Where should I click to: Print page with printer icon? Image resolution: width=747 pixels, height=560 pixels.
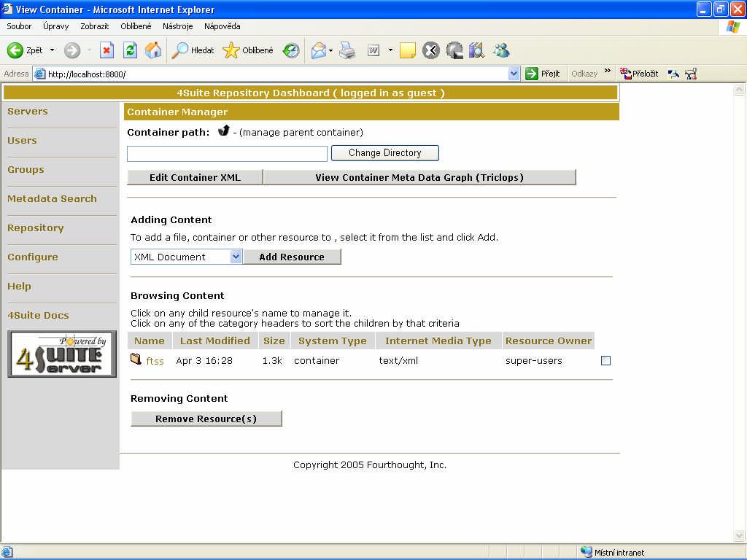click(347, 50)
